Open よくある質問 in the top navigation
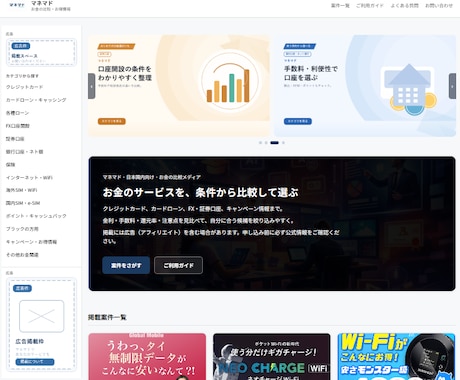The width and height of the screenshot is (460, 380). point(404,6)
